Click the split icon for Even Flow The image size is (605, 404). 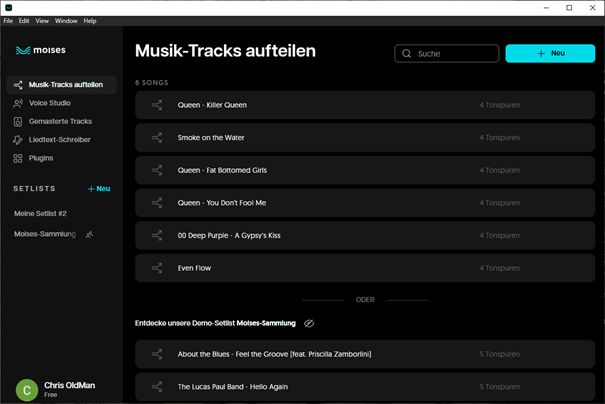(157, 268)
